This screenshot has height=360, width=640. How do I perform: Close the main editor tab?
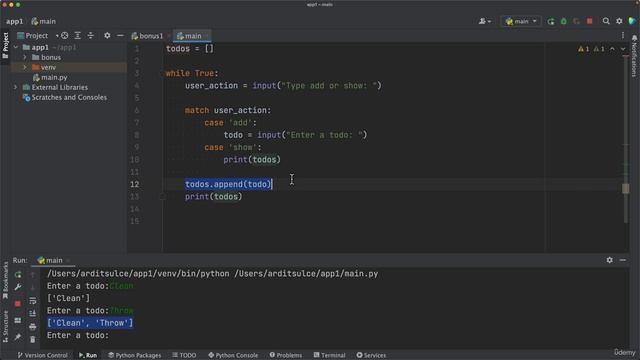coord(207,36)
